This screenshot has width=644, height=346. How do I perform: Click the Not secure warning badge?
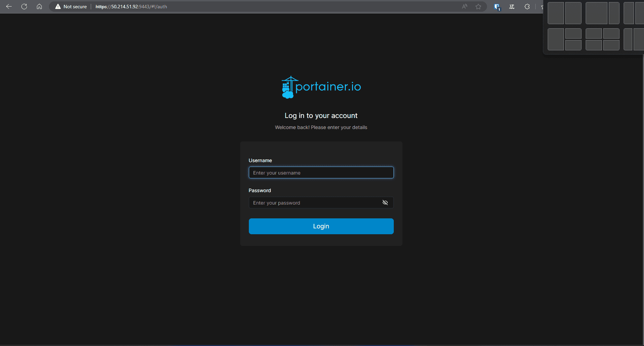(x=71, y=7)
